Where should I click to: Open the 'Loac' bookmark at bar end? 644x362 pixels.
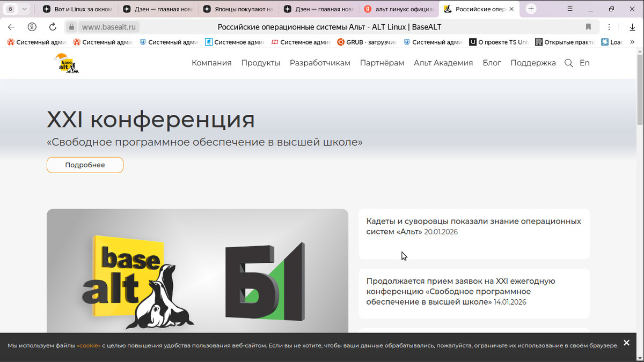click(x=612, y=42)
